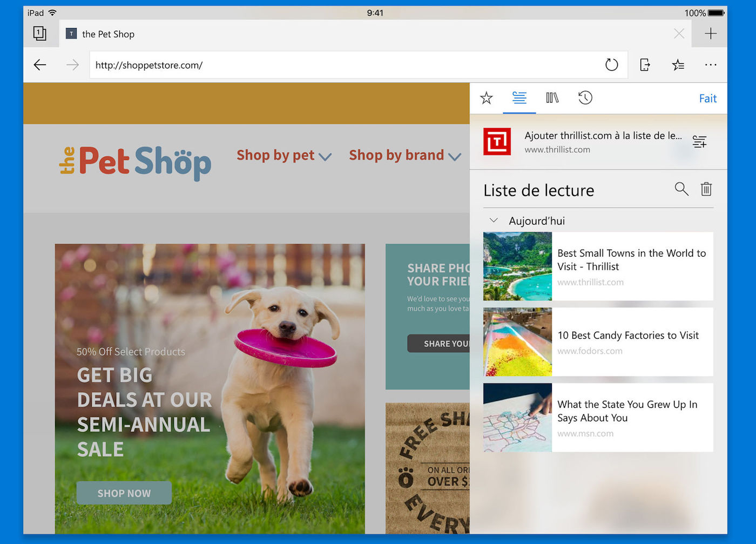Tap the tropical beach thumbnail

[x=517, y=266]
